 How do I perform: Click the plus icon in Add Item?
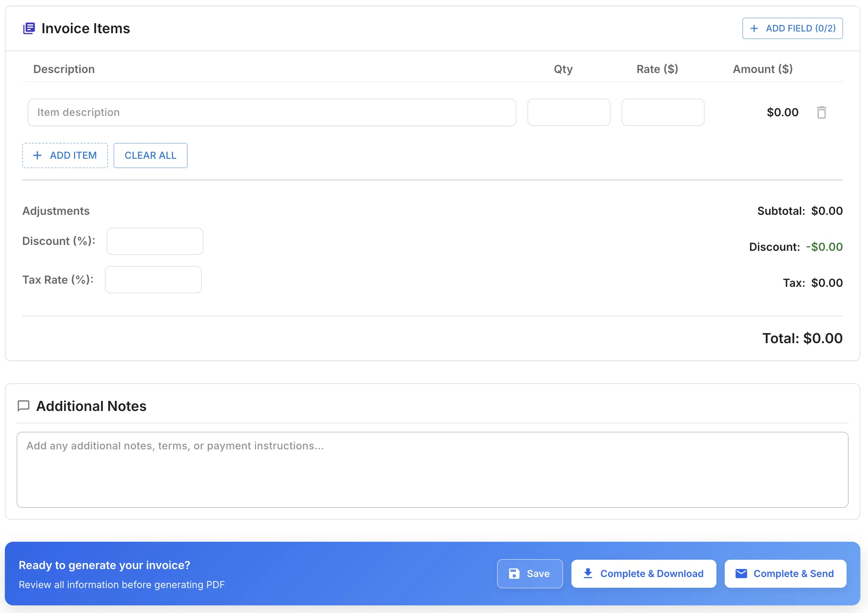[37, 155]
